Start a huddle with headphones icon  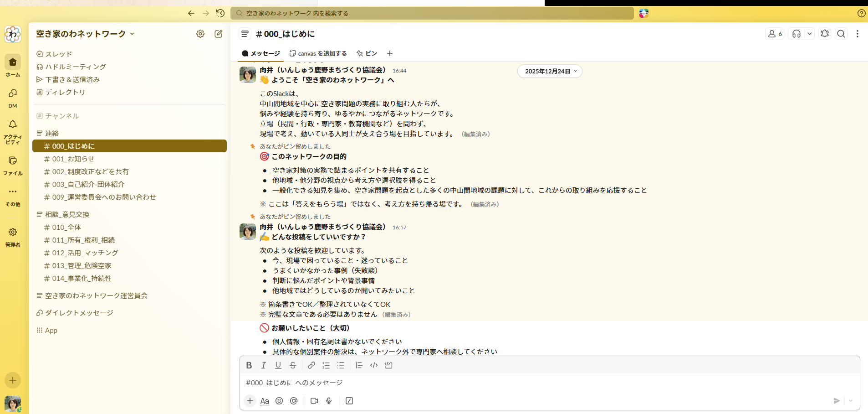[797, 34]
